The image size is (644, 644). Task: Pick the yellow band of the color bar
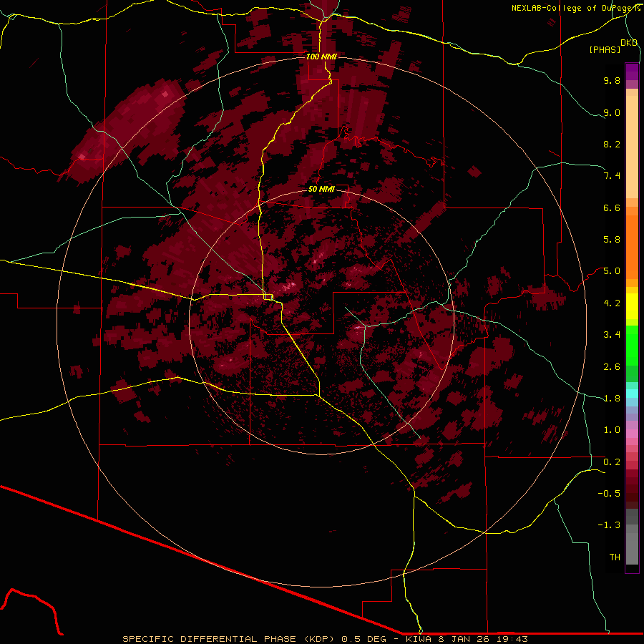[x=632, y=306]
